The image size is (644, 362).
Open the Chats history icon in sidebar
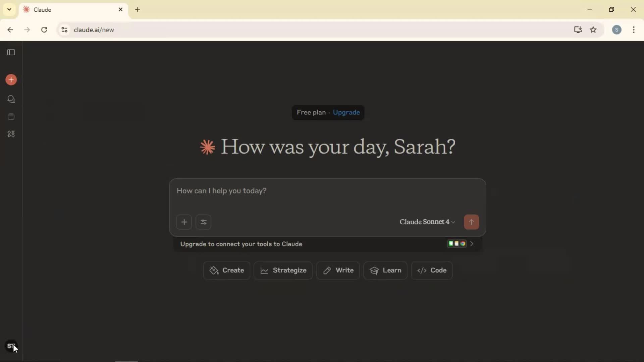coord(11,99)
